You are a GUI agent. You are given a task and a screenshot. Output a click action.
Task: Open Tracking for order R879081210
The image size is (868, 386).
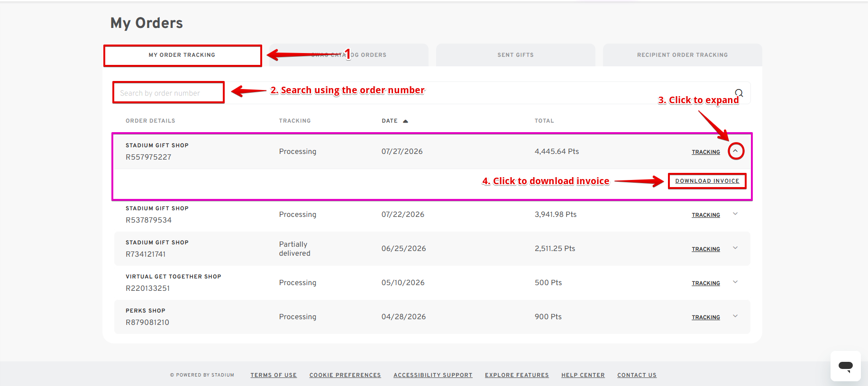(x=706, y=317)
